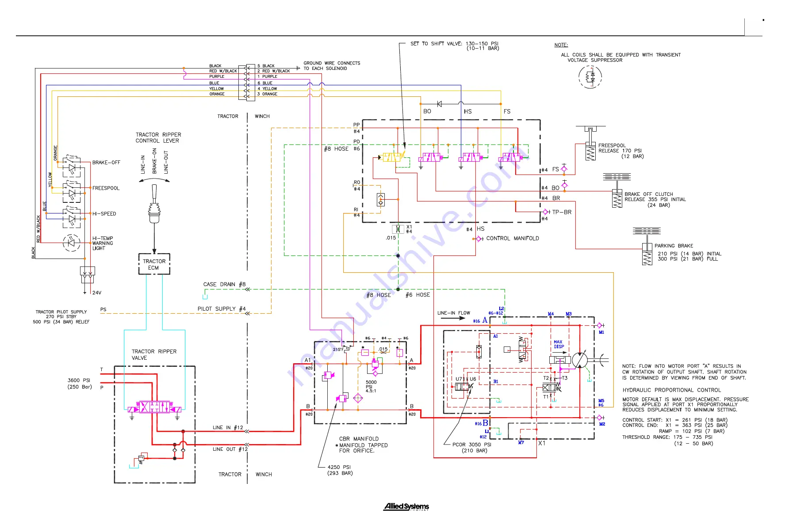The image size is (812, 525).
Task: Click the BRAKE-OFF switch symbol
Action: point(71,165)
